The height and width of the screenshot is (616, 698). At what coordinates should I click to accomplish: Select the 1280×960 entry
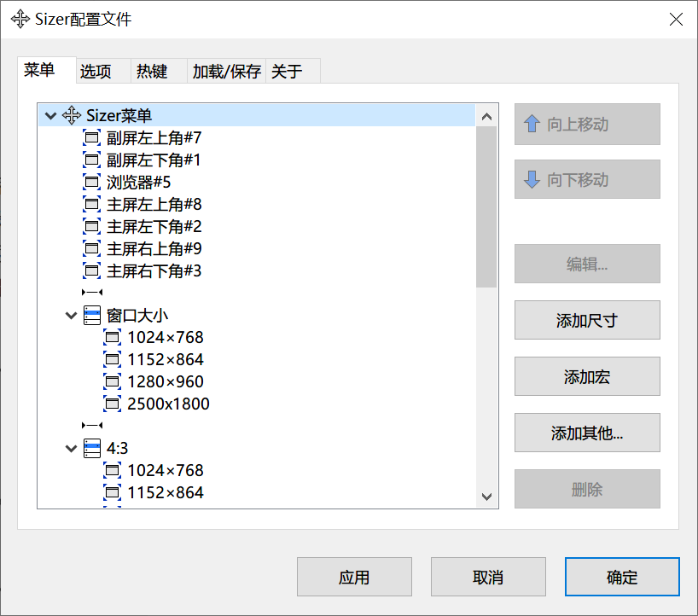pyautogui.click(x=166, y=381)
